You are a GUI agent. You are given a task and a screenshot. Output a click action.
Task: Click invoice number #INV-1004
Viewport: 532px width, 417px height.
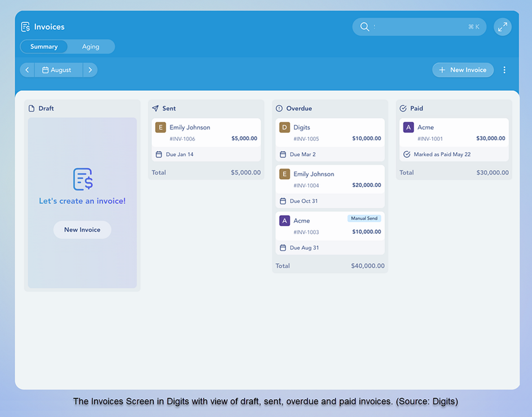click(x=306, y=185)
